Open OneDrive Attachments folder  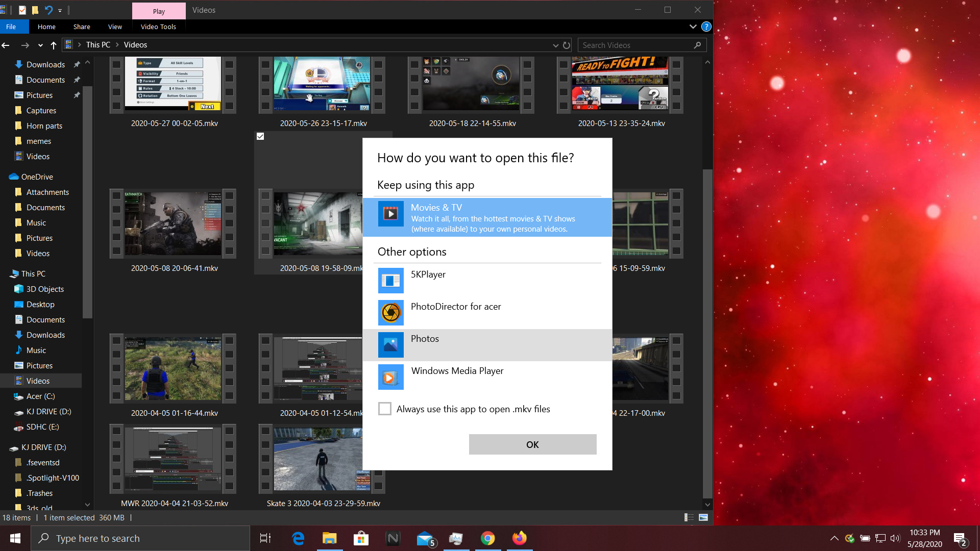point(47,192)
